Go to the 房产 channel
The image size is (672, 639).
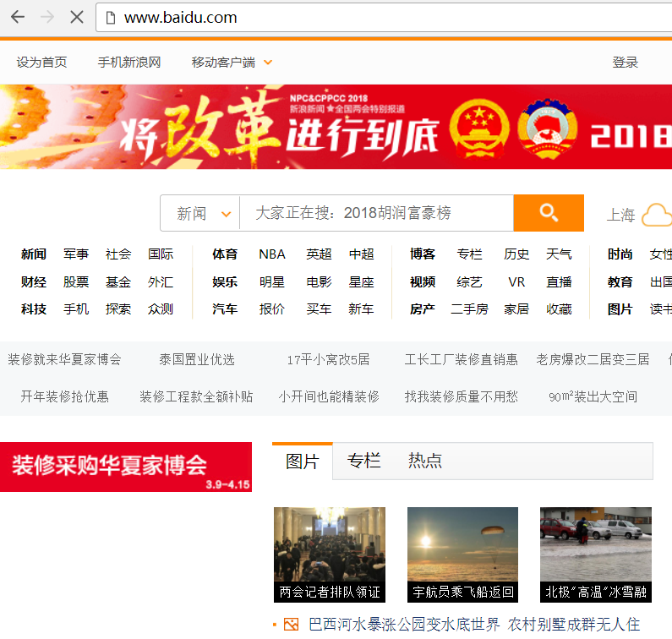click(x=423, y=309)
